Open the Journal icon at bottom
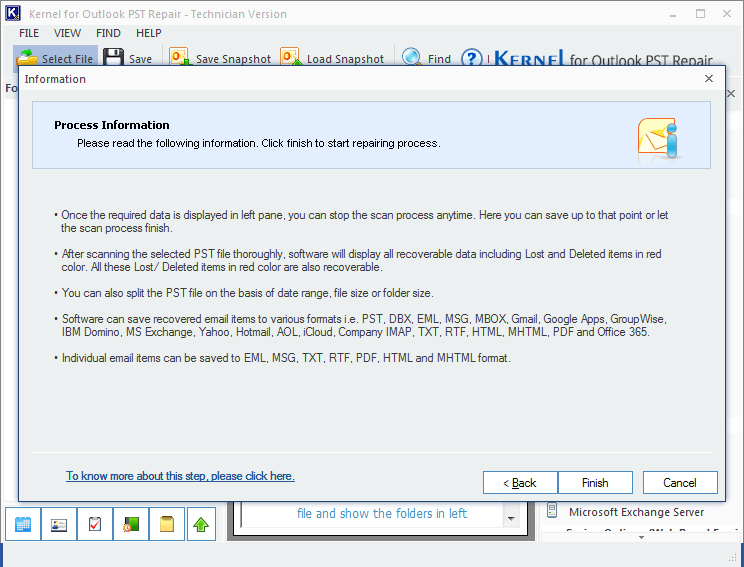744x567 pixels. coord(131,524)
